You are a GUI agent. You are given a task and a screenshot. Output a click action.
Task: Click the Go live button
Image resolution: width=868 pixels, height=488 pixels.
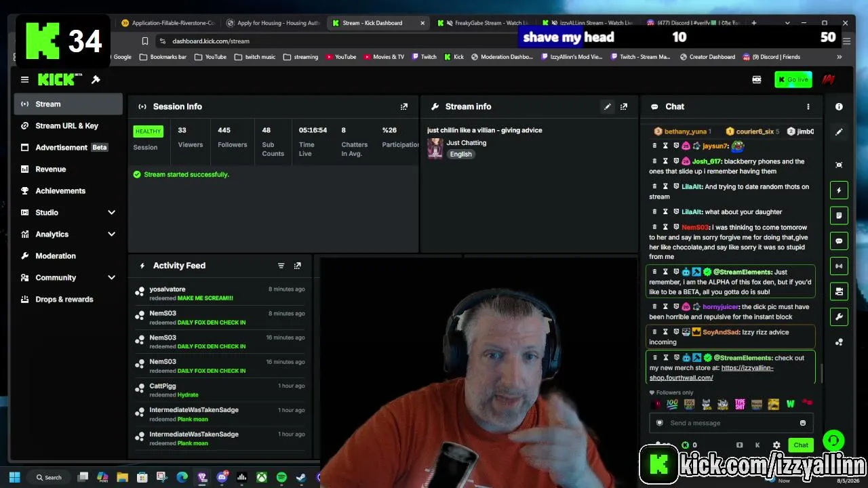point(793,80)
